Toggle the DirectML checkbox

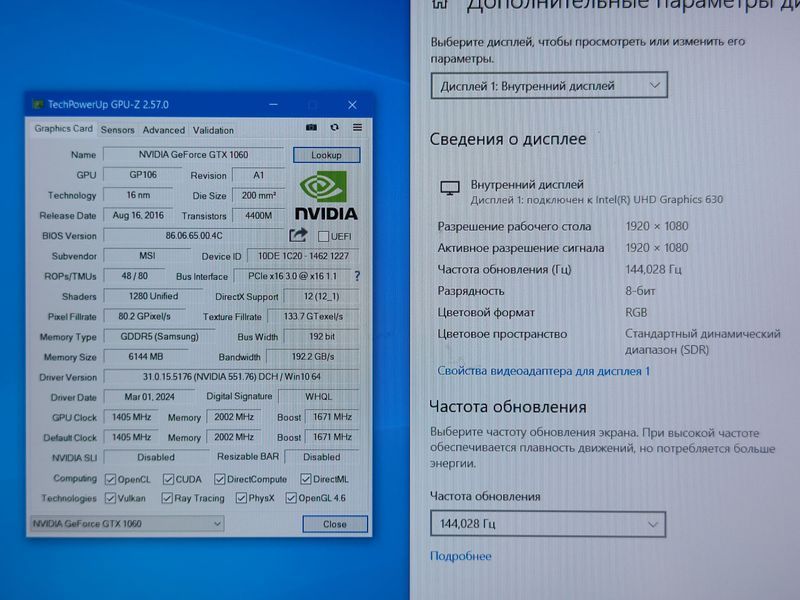click(x=306, y=479)
